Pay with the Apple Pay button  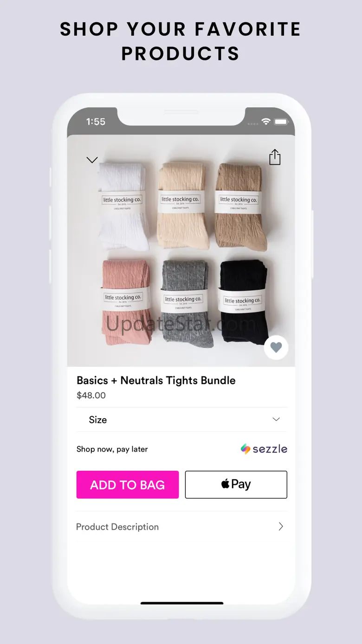(x=236, y=485)
